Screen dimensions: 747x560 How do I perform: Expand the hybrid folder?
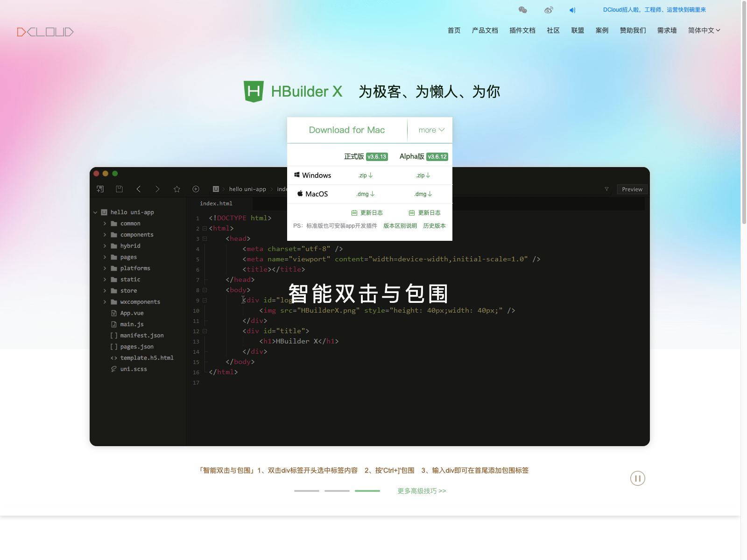click(105, 246)
